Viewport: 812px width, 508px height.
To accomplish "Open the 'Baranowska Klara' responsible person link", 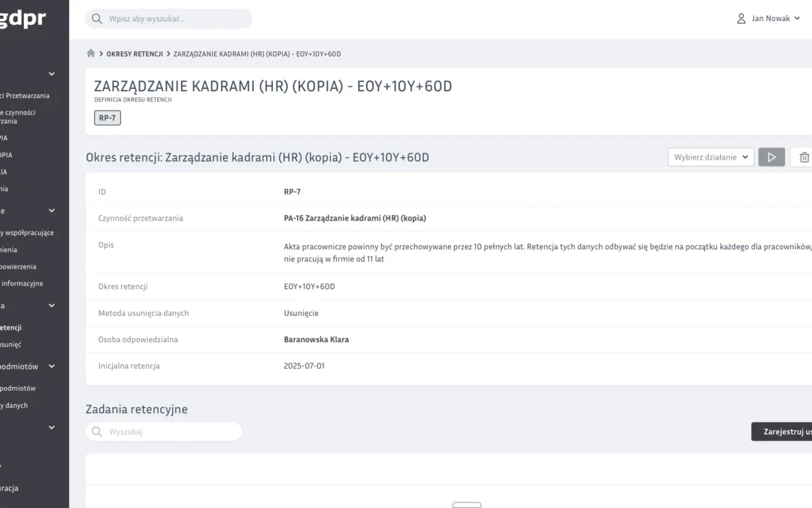I will (316, 339).
